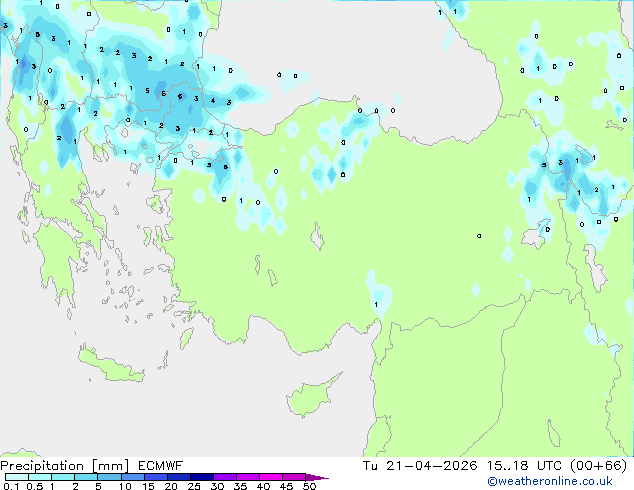634x490 pixels.
Task: Click the 'Precipitation [mm]' title text
Action: 65,466
